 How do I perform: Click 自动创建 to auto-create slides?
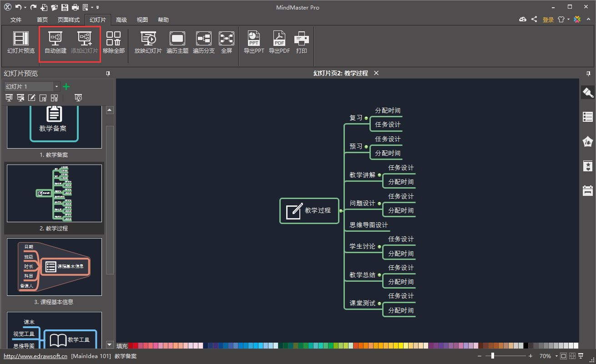(x=56, y=43)
